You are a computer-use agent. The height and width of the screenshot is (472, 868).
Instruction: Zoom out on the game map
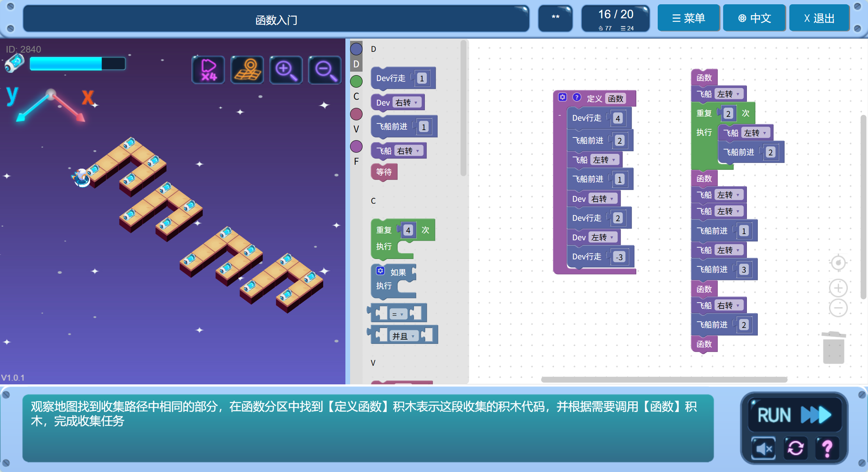tap(324, 70)
